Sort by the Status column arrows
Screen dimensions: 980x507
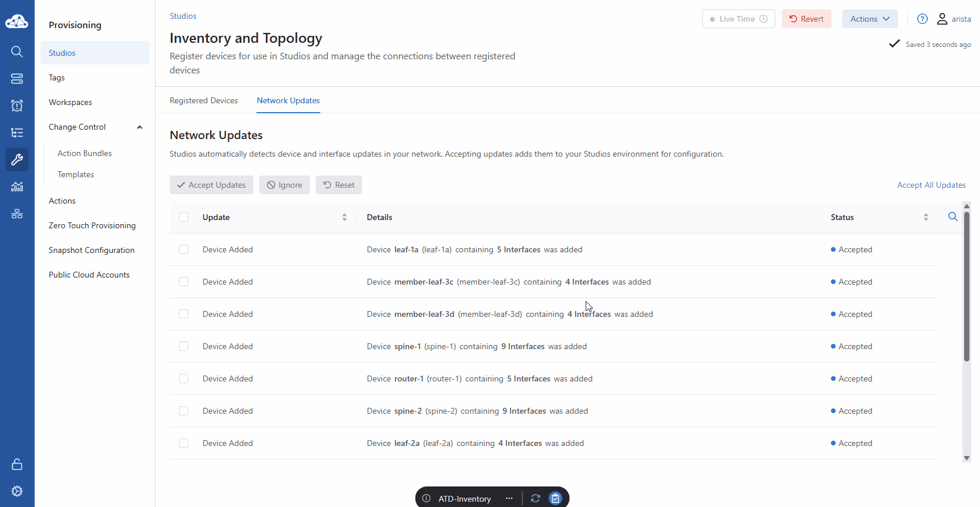[926, 217]
